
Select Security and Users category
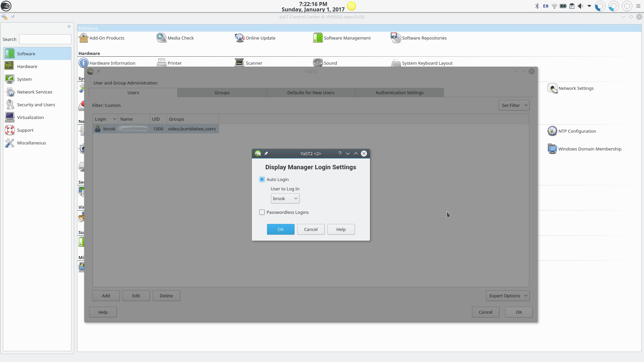pyautogui.click(x=37, y=105)
